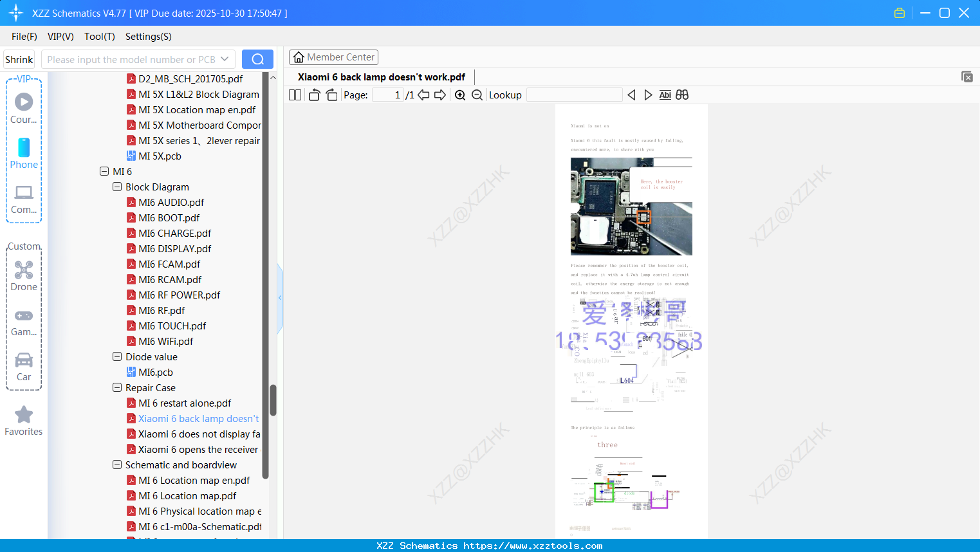
Task: Select the Phone category
Action: 24,153
